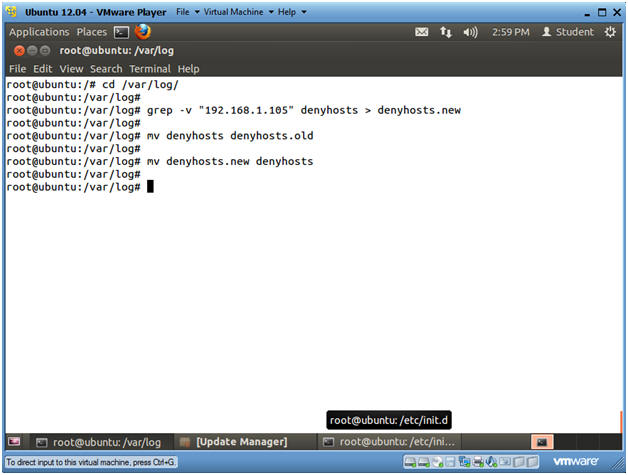The image size is (628, 475).
Task: Click at the terminal cursor prompt
Action: click(150, 187)
